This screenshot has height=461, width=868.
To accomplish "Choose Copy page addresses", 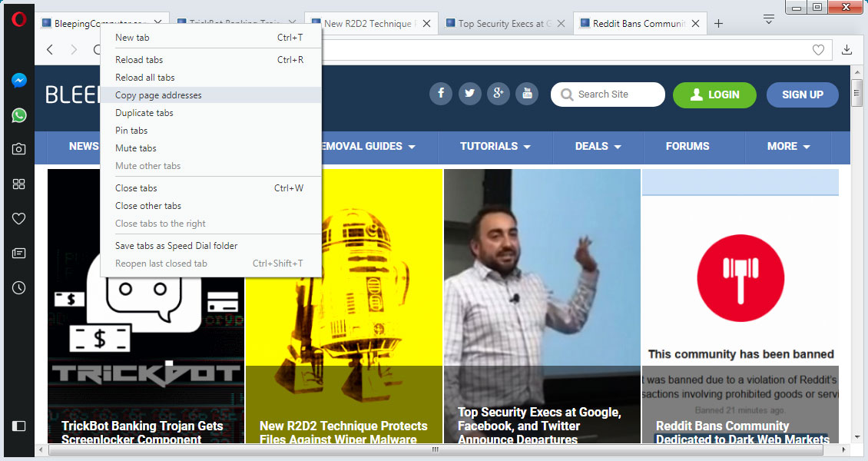I will pyautogui.click(x=210, y=95).
